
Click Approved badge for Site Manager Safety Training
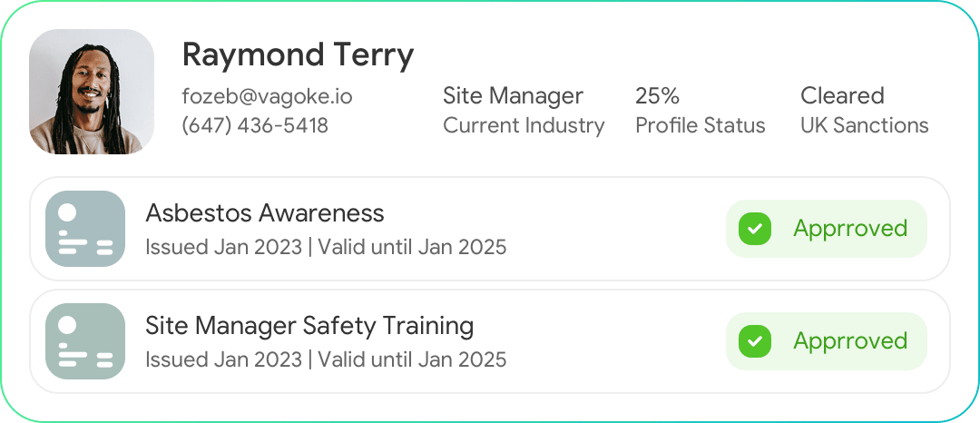pyautogui.click(x=826, y=341)
